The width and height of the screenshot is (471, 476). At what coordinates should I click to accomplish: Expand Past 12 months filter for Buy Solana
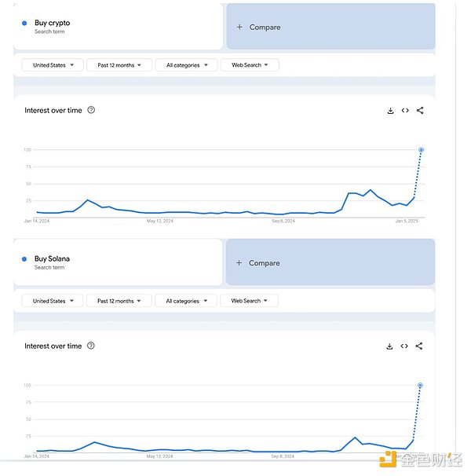coord(119,301)
